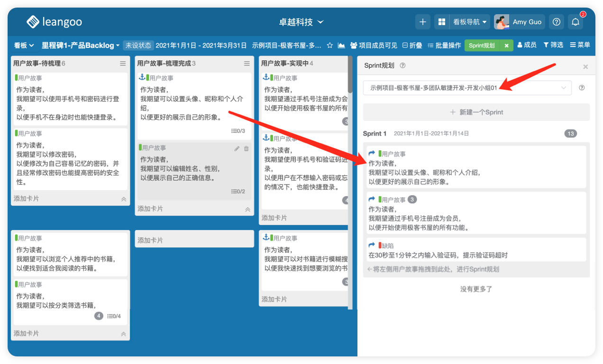Open the 看板导航 dropdown

pyautogui.click(x=470, y=22)
